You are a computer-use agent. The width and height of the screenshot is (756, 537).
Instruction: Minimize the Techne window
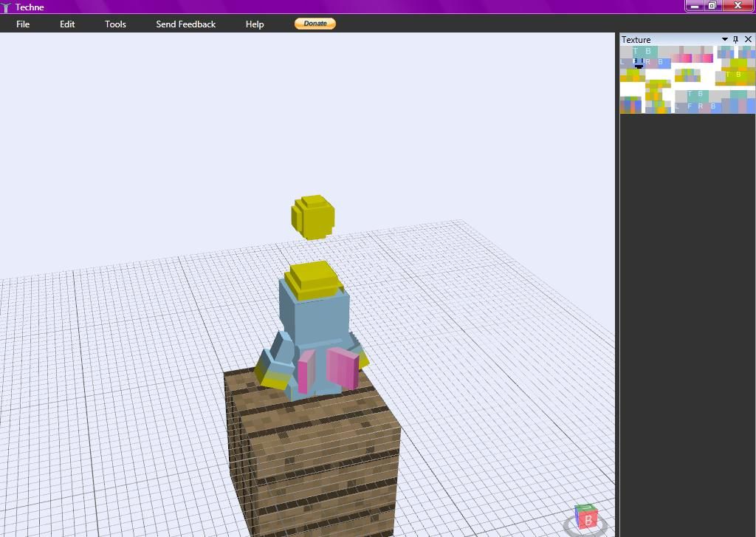tap(695, 6)
